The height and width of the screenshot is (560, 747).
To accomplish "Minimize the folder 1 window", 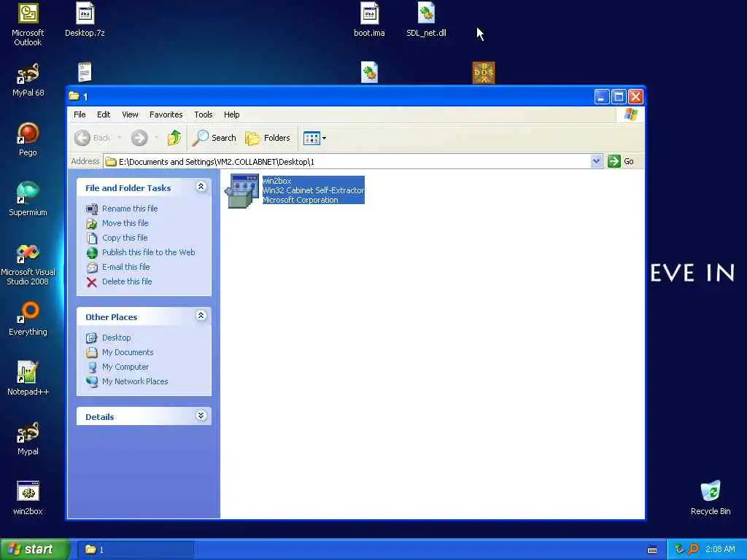I will coord(602,97).
